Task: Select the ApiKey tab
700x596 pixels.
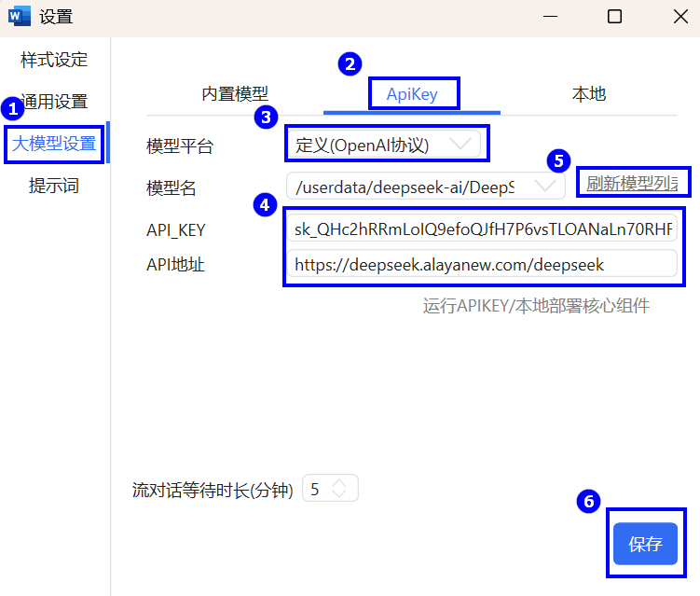Action: coord(412,94)
